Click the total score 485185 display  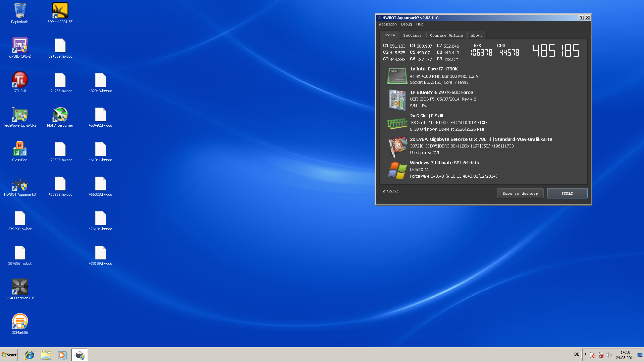[x=556, y=51]
